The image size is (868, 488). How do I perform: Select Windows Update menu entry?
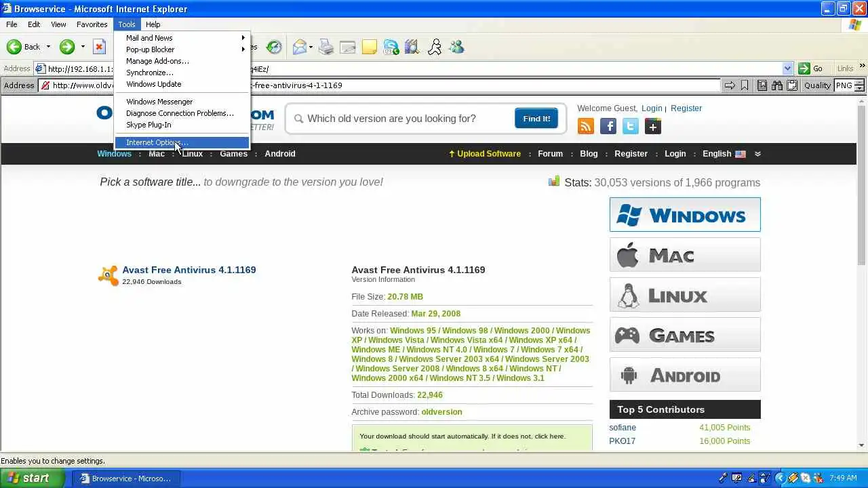click(182, 84)
